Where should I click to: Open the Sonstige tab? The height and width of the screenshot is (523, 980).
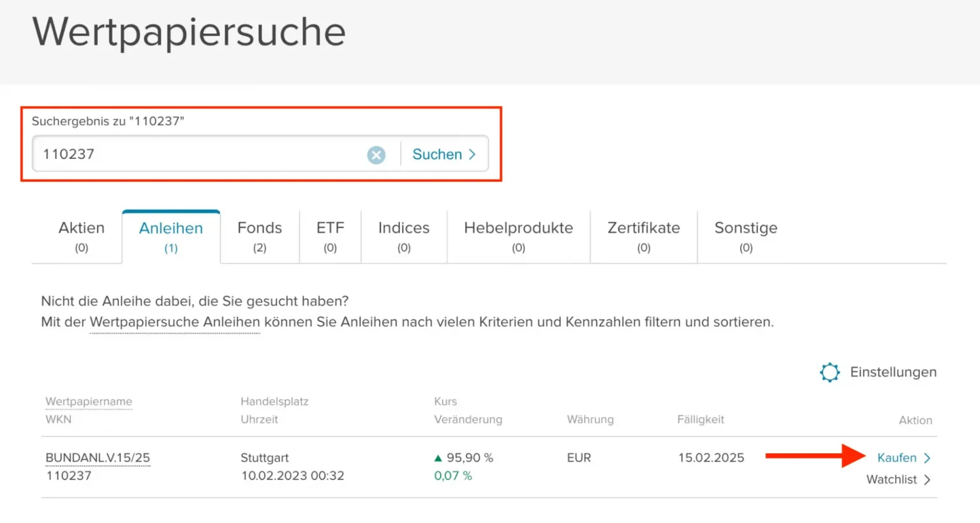745,236
